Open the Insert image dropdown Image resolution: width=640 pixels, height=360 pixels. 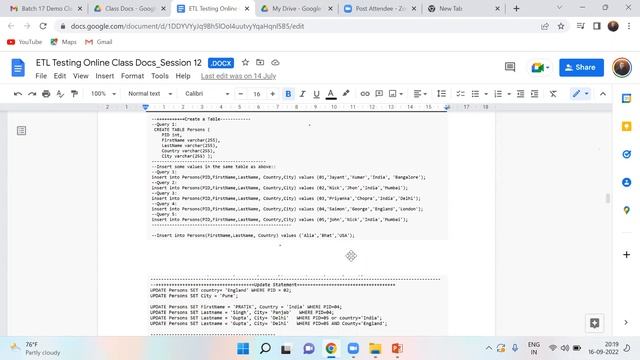pyautogui.click(x=396, y=94)
